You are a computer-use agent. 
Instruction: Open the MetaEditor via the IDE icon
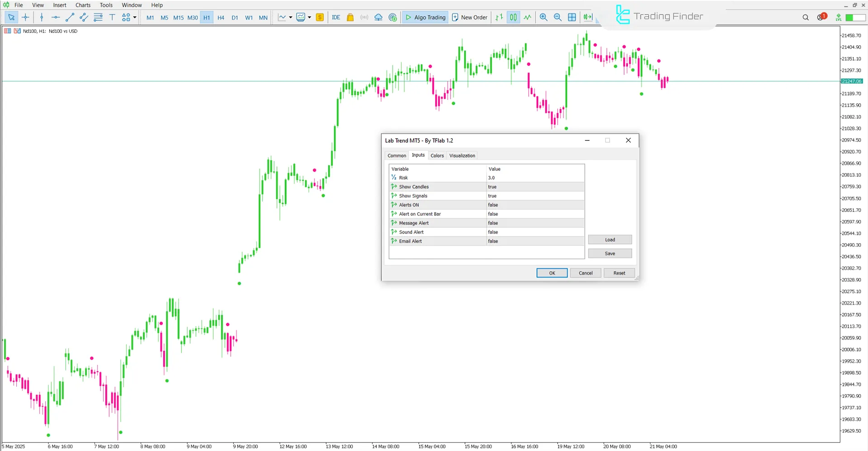[x=336, y=17]
